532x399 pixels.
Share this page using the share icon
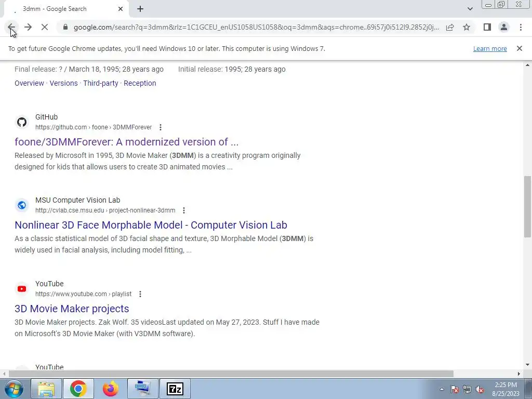450,27
